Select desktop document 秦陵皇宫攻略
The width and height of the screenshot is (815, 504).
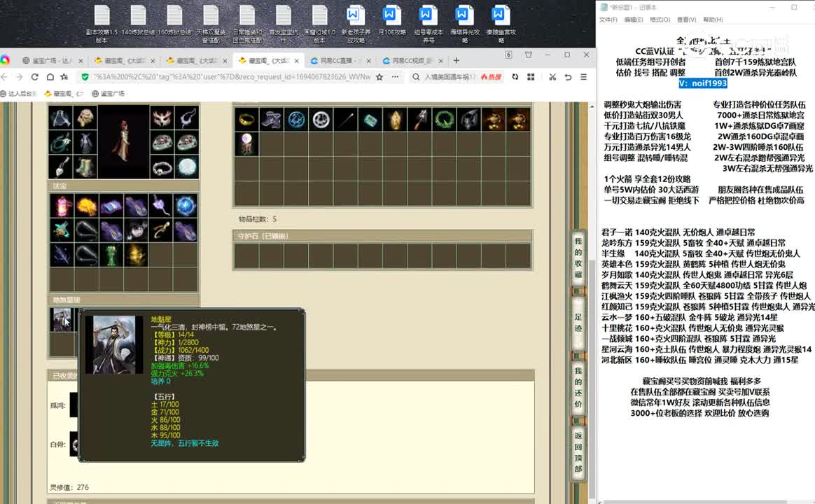(501, 24)
